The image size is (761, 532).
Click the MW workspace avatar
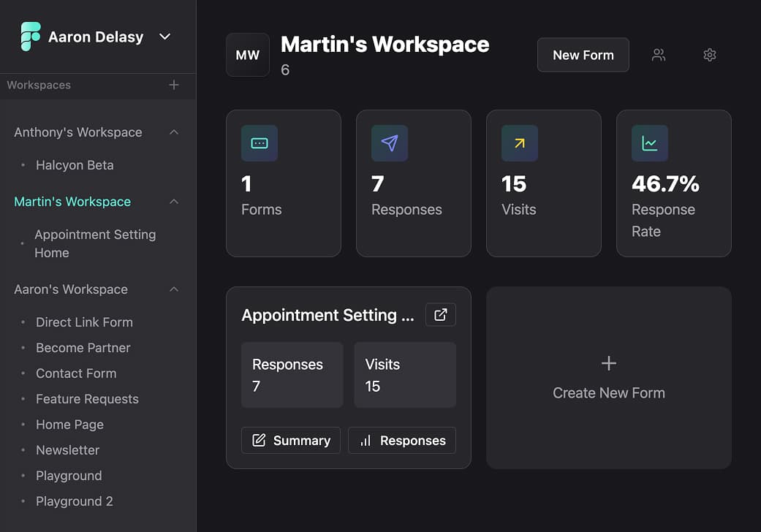(247, 54)
